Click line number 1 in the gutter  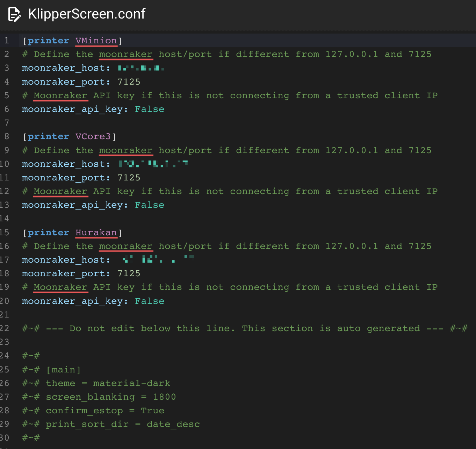(x=7, y=41)
